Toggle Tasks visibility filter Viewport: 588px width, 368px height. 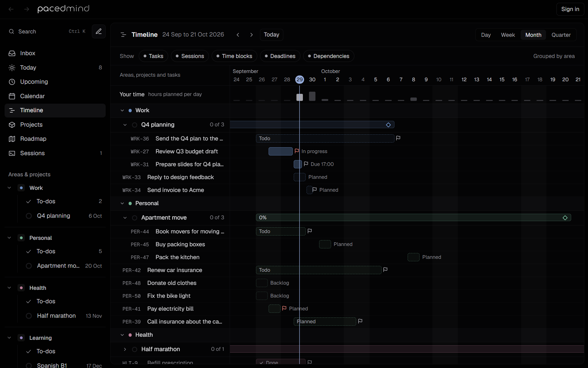[153, 56]
